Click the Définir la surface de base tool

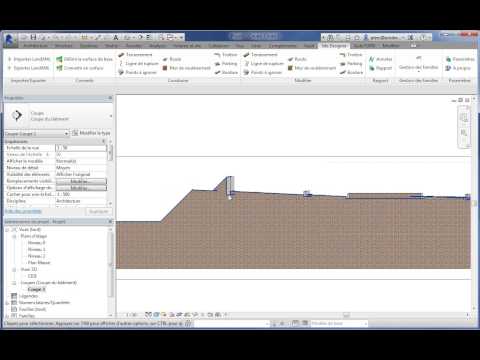(85, 59)
